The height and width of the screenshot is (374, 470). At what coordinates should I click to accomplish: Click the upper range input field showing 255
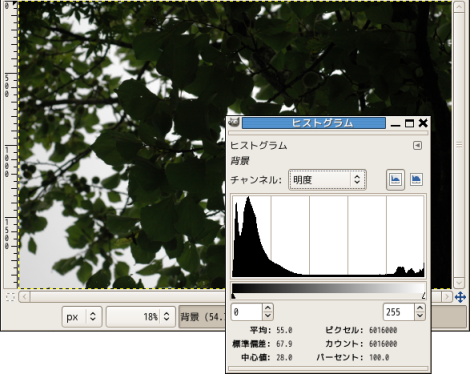[399, 312]
